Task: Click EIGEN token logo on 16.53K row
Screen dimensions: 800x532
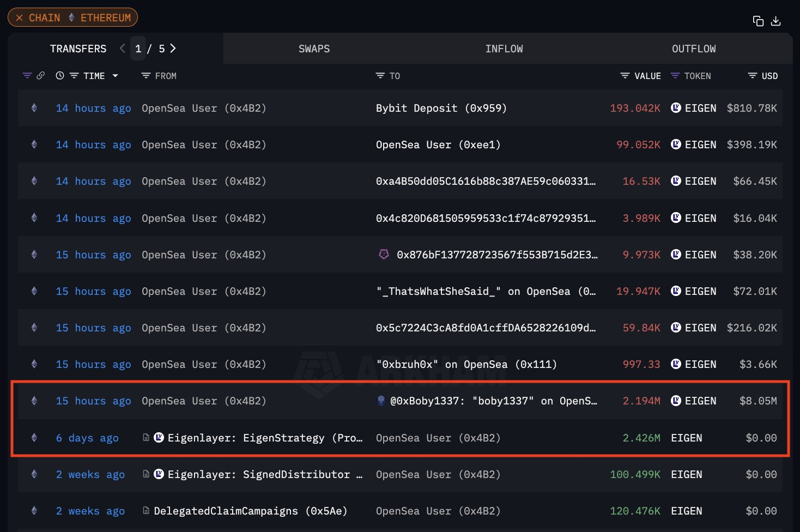Action: (676, 181)
